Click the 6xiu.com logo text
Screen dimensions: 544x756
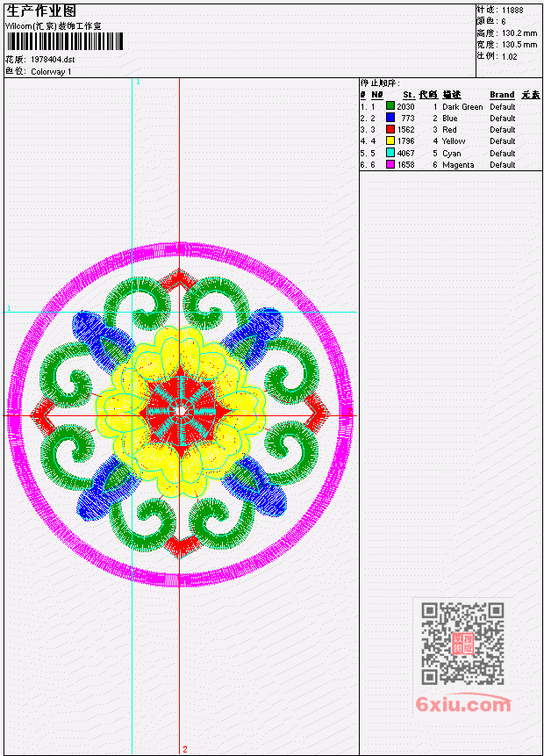463,704
